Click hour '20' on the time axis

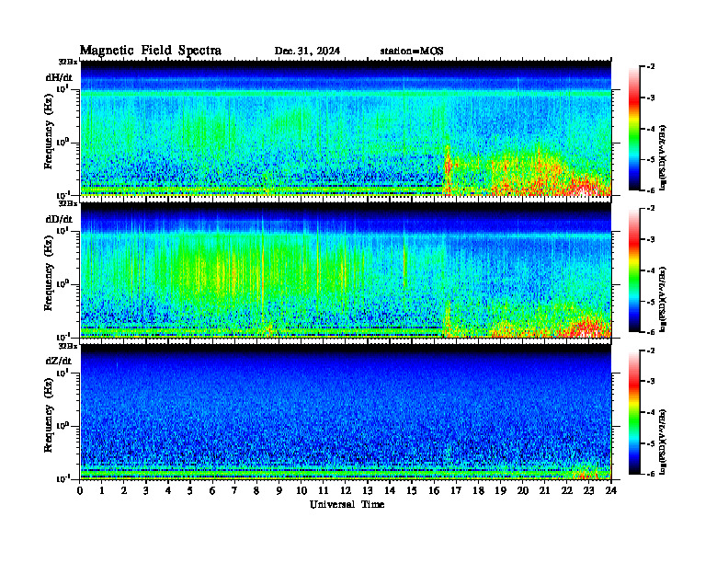click(x=523, y=491)
